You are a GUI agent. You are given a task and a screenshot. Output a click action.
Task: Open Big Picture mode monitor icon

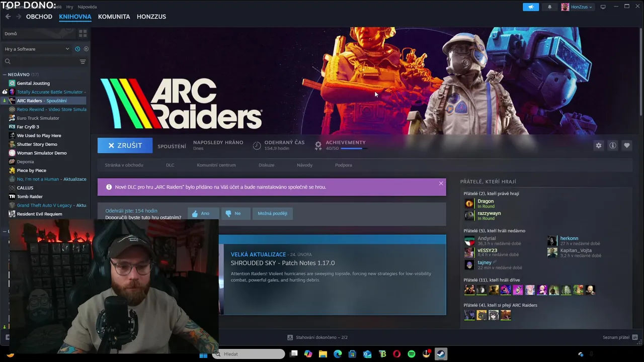tap(603, 7)
